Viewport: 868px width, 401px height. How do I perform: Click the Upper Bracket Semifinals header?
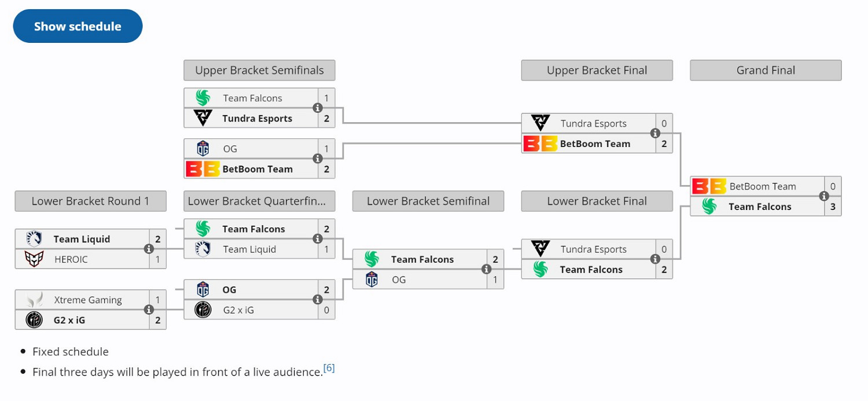(259, 70)
